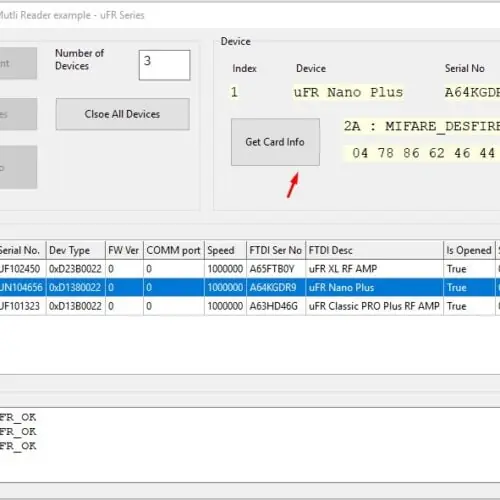Screen dimensions: 500x500
Task: Click the Get Card Info button
Action: [275, 142]
